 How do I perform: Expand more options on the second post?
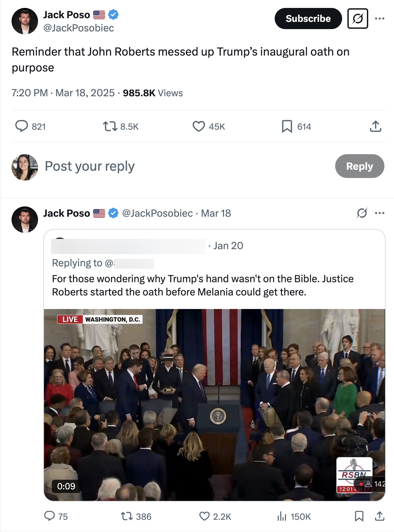(379, 213)
